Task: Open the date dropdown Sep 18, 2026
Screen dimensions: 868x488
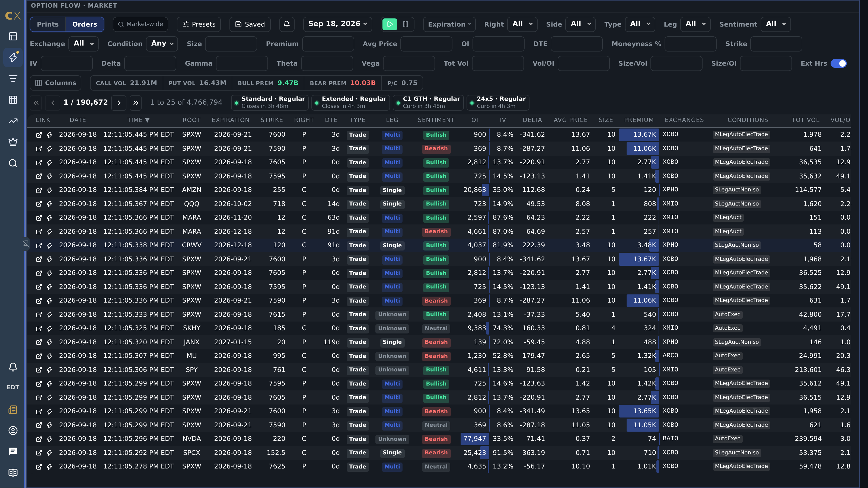Action: click(337, 24)
